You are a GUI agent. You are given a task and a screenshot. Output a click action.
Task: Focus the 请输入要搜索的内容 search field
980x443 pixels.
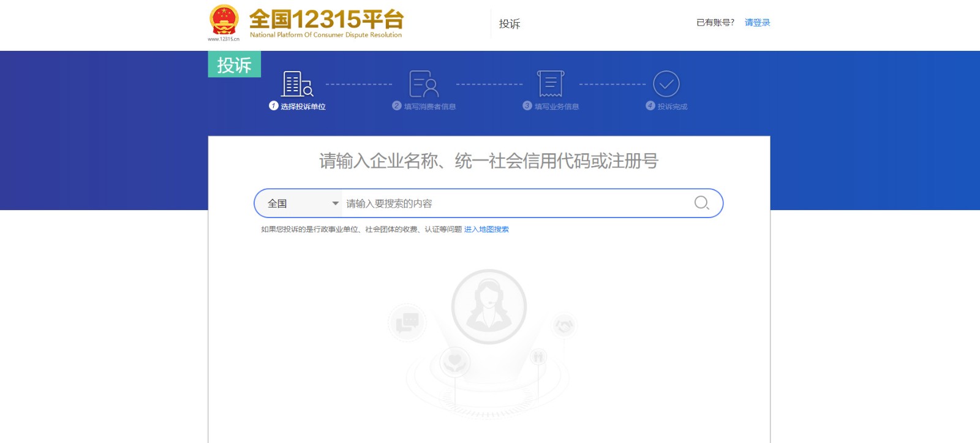click(x=514, y=203)
